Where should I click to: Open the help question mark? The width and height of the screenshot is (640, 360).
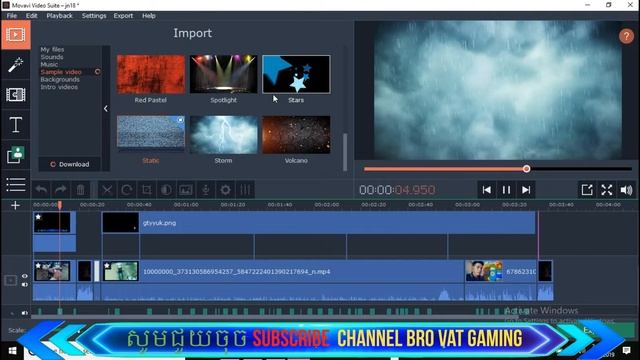pos(626,36)
